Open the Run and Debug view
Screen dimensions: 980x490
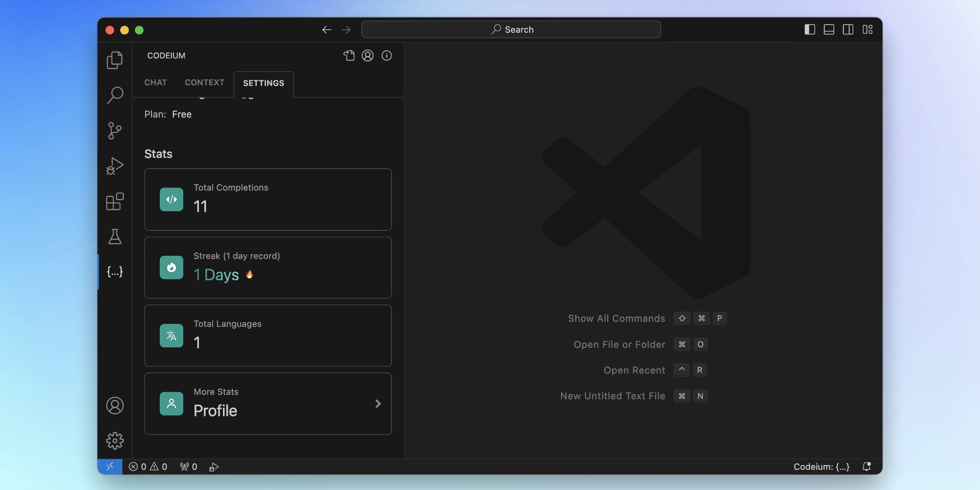[115, 166]
